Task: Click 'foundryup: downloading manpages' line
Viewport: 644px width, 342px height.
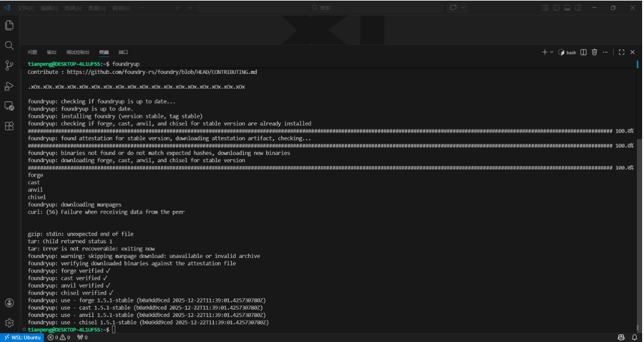Action: 75,205
